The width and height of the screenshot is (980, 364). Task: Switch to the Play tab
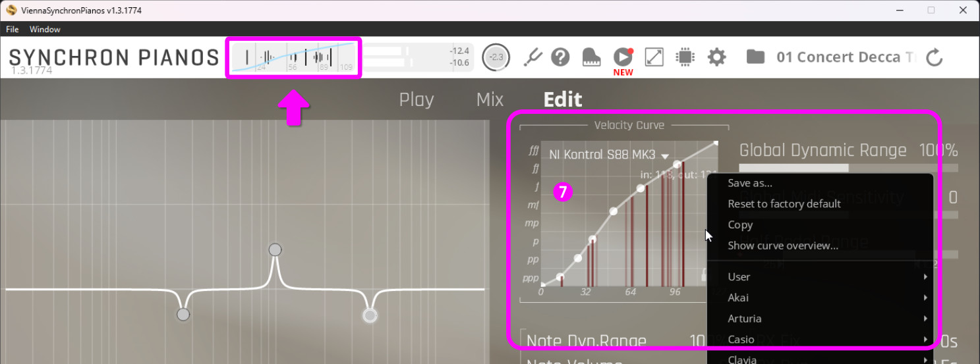click(417, 99)
